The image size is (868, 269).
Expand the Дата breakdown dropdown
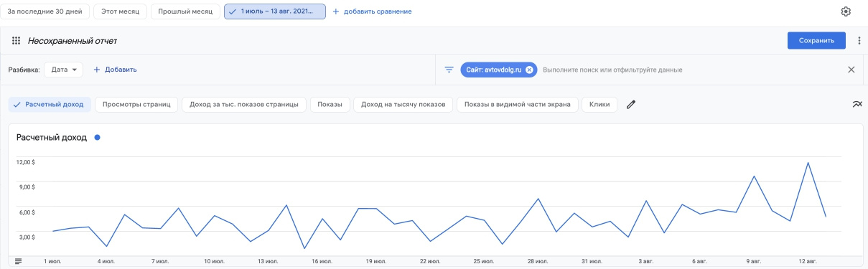point(64,70)
